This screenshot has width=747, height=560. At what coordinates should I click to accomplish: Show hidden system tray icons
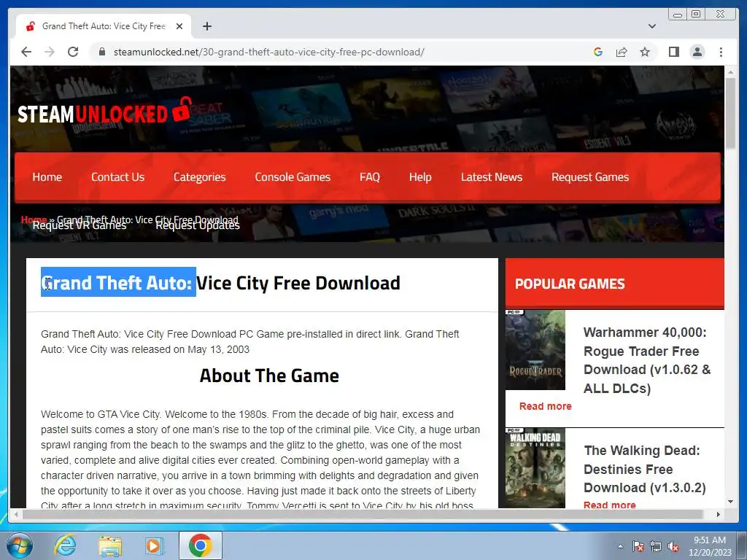(x=620, y=546)
